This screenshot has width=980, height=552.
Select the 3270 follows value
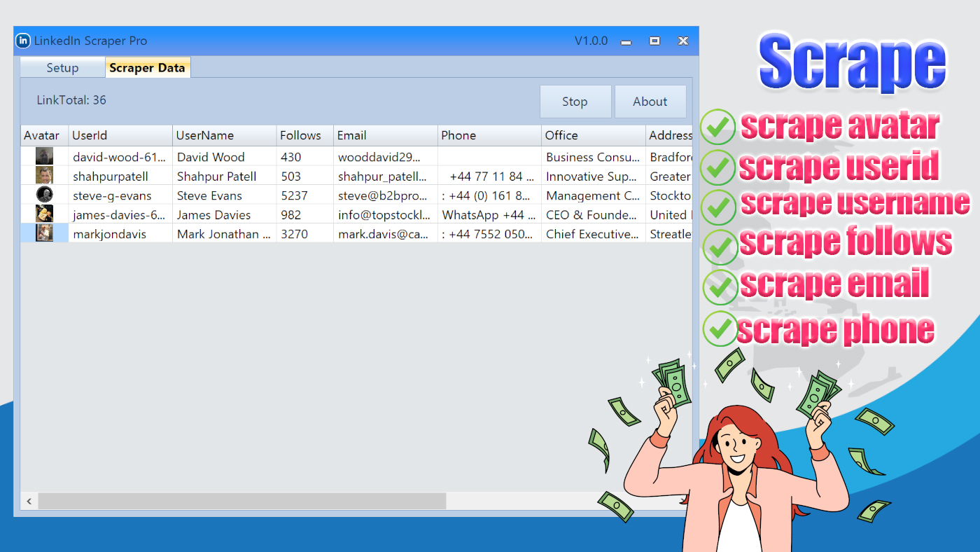pos(304,234)
